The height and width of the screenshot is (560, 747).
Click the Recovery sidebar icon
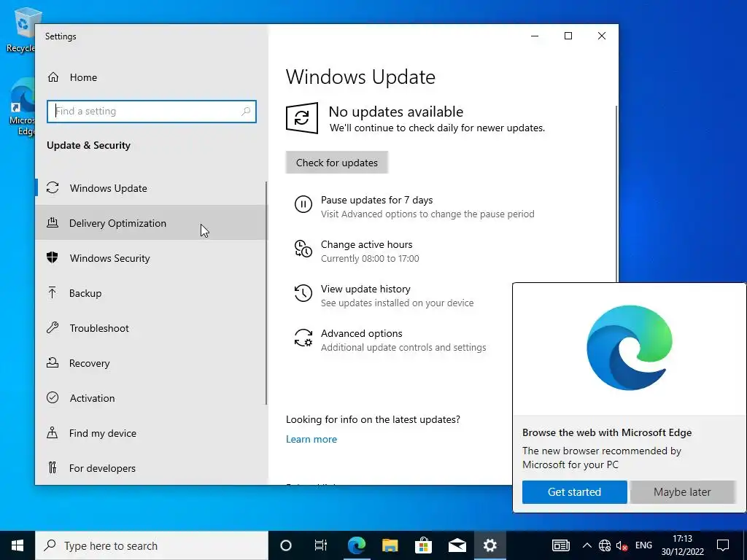pyautogui.click(x=53, y=363)
